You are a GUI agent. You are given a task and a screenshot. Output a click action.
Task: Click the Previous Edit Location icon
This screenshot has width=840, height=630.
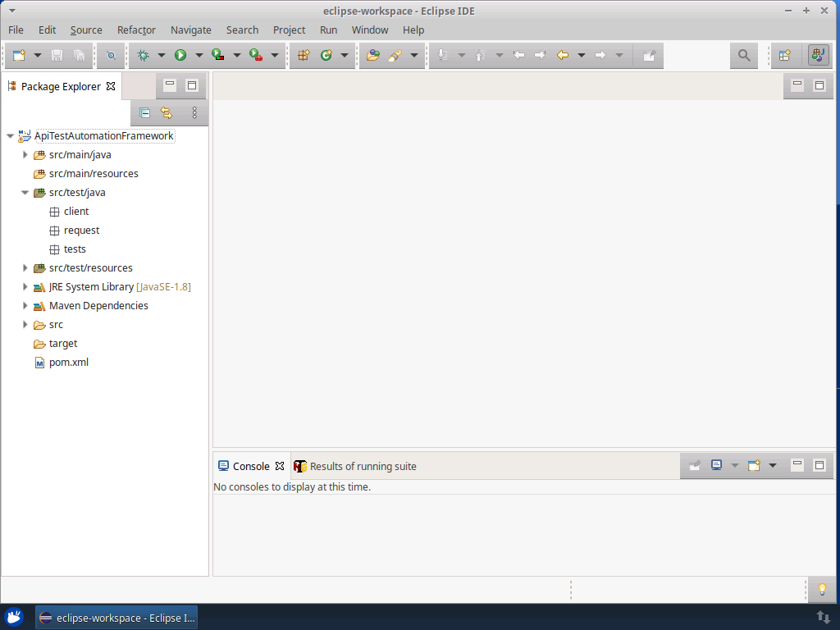tap(518, 55)
